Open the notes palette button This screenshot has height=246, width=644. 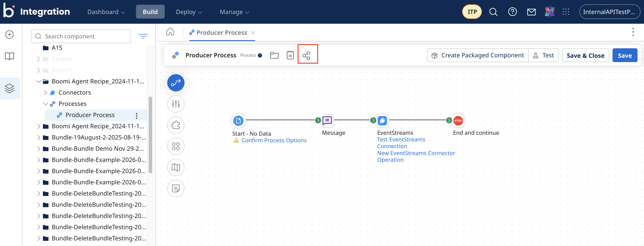click(176, 188)
